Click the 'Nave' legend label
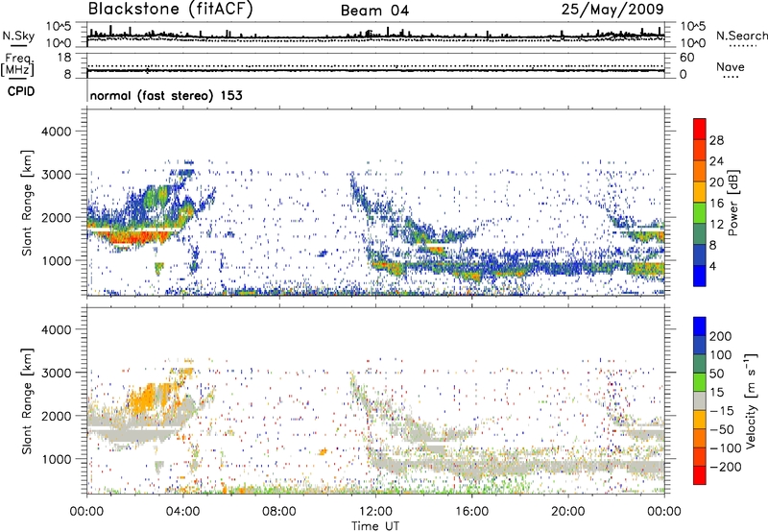 731,67
